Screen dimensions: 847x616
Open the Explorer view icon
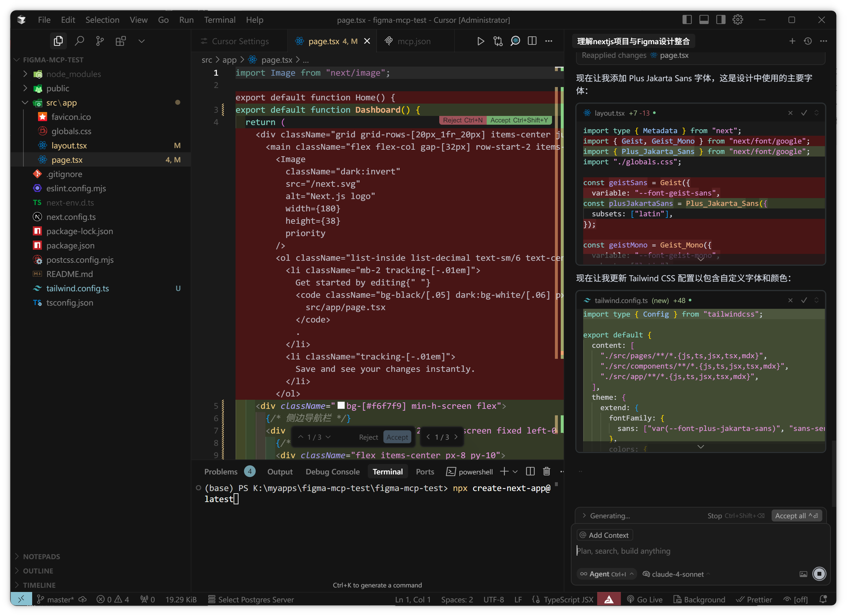(x=58, y=41)
